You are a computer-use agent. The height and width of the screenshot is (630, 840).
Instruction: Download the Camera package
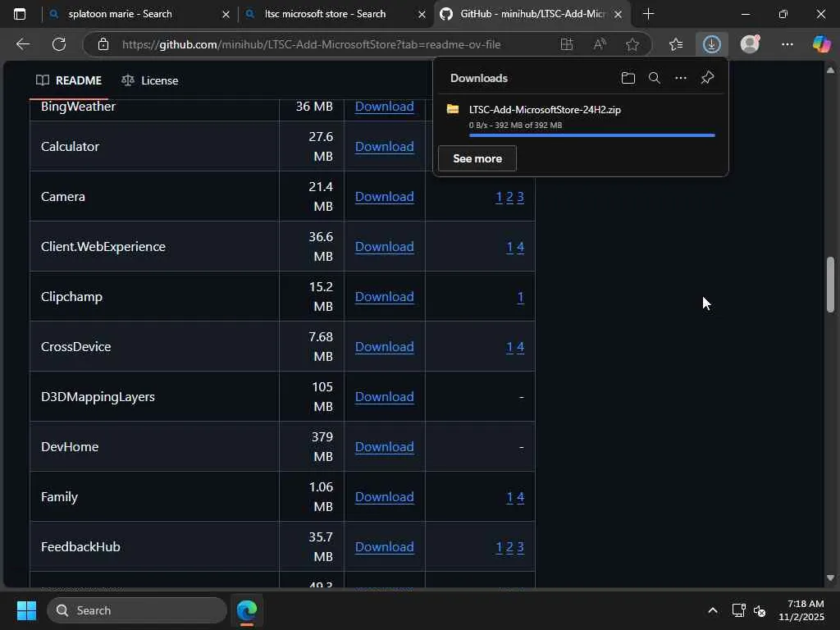[x=384, y=197]
